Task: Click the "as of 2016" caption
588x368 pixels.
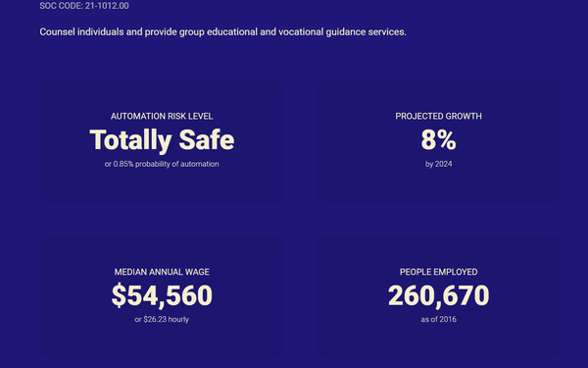Action: pos(438,320)
